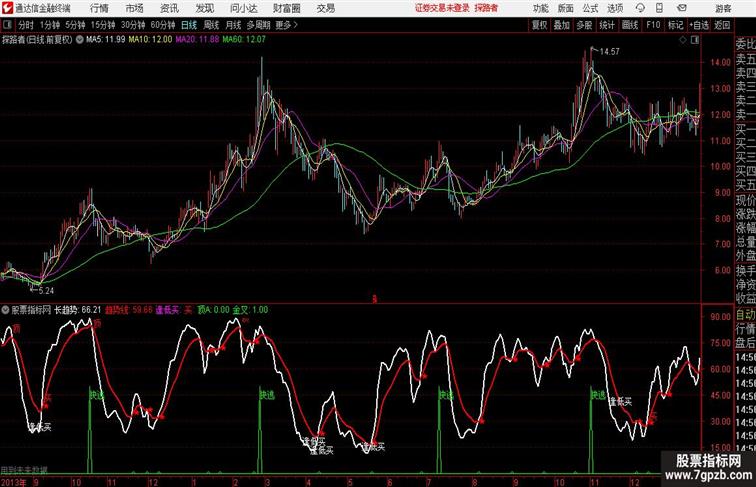The width and height of the screenshot is (756, 487).
Task: Open the 行情 menu
Action: pyautogui.click(x=99, y=8)
